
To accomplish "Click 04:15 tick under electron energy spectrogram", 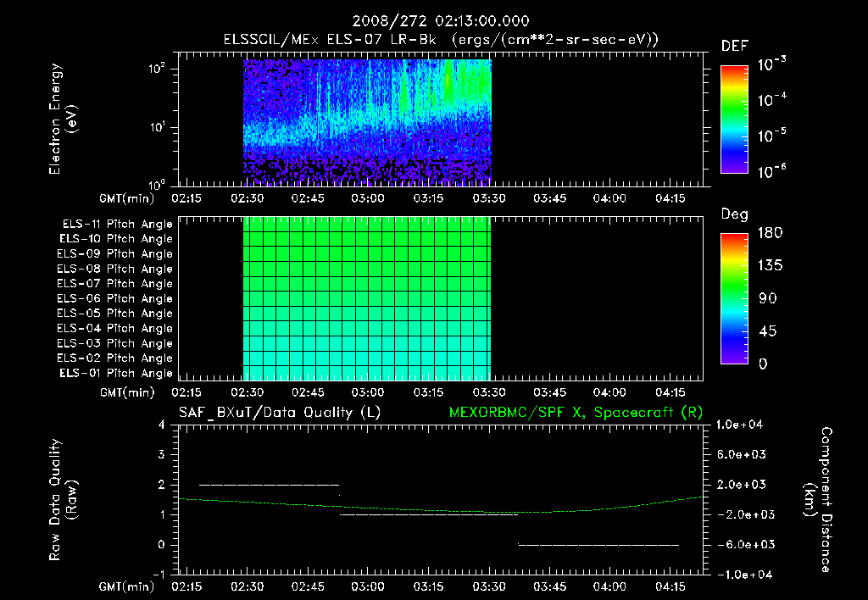I will (670, 198).
